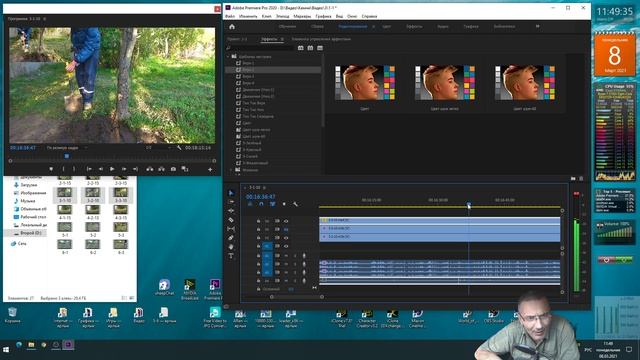Image resolution: width=640 pixels, height=360 pixels.
Task: Select the Selection tool in timeline toolbar
Action: tap(231, 193)
